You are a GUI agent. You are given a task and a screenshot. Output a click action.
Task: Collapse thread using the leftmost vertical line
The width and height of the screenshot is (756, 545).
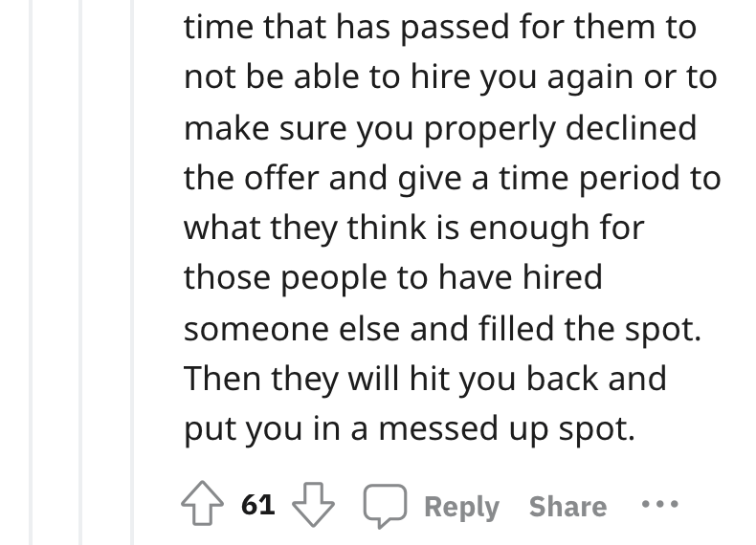click(x=31, y=272)
